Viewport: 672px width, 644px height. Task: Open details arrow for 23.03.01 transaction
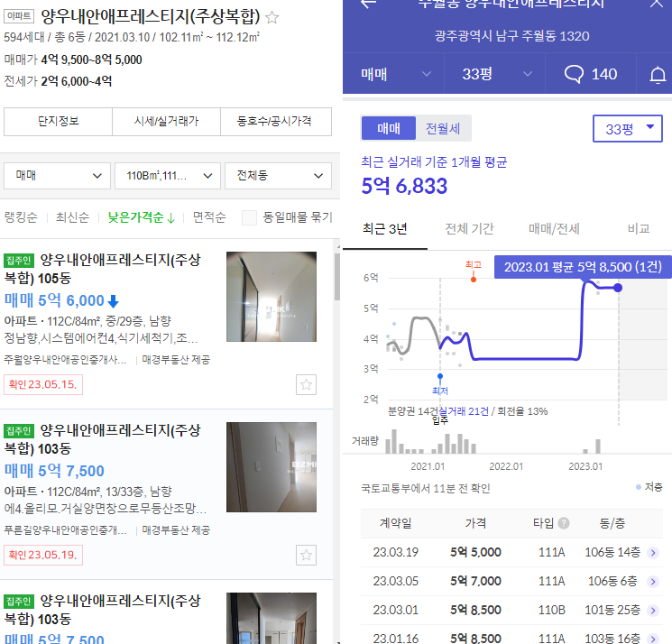click(653, 610)
